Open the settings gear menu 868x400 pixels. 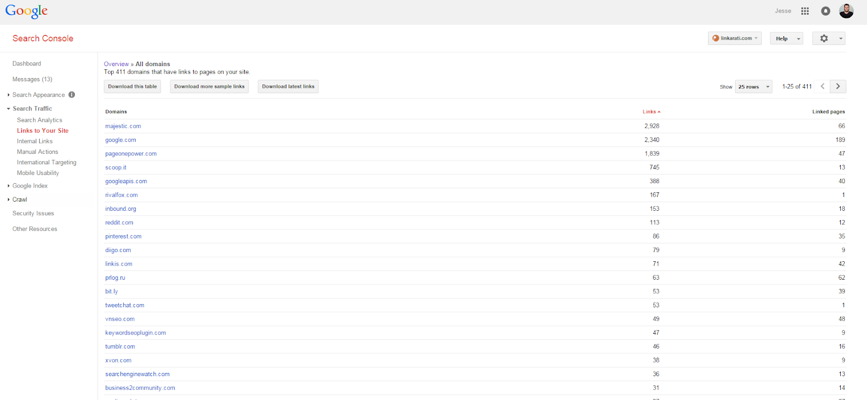[828, 38]
